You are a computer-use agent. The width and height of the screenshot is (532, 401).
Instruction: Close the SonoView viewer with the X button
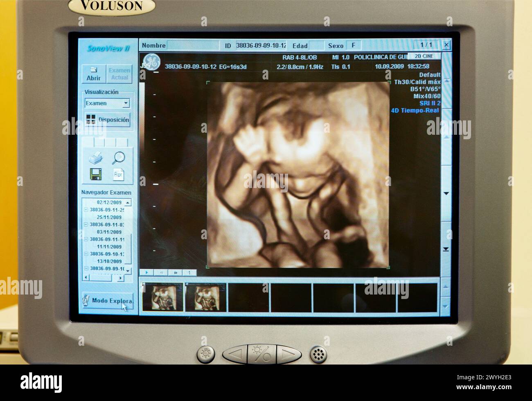click(x=446, y=45)
